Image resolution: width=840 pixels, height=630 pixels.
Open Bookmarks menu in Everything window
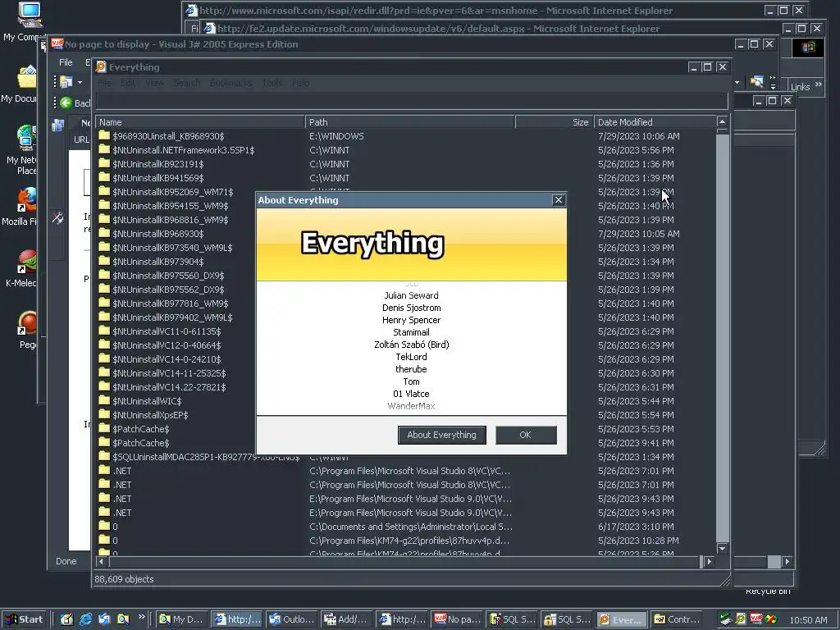231,83
